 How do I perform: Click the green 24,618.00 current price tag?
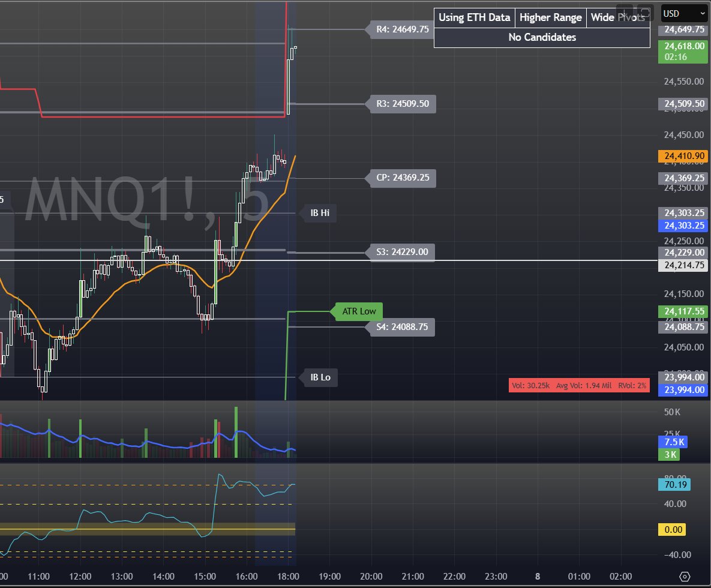coord(683,51)
